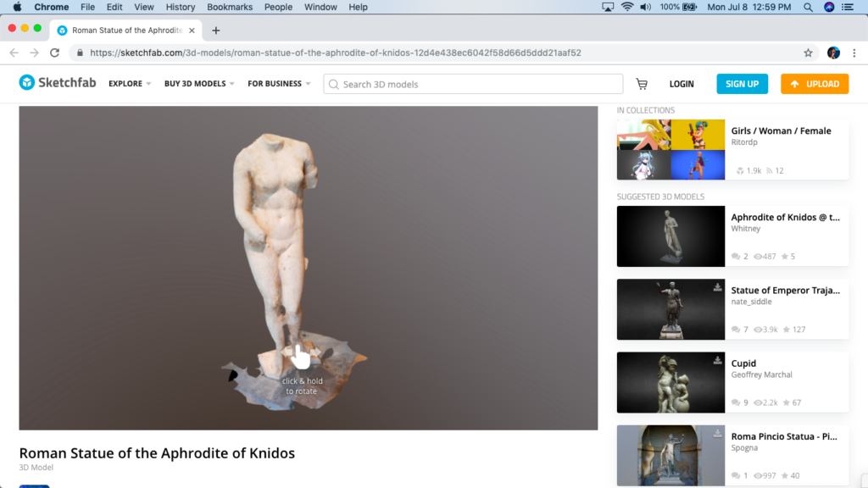Viewport: 868px width, 488px height.
Task: Expand the For Business dropdown
Action: pos(279,84)
